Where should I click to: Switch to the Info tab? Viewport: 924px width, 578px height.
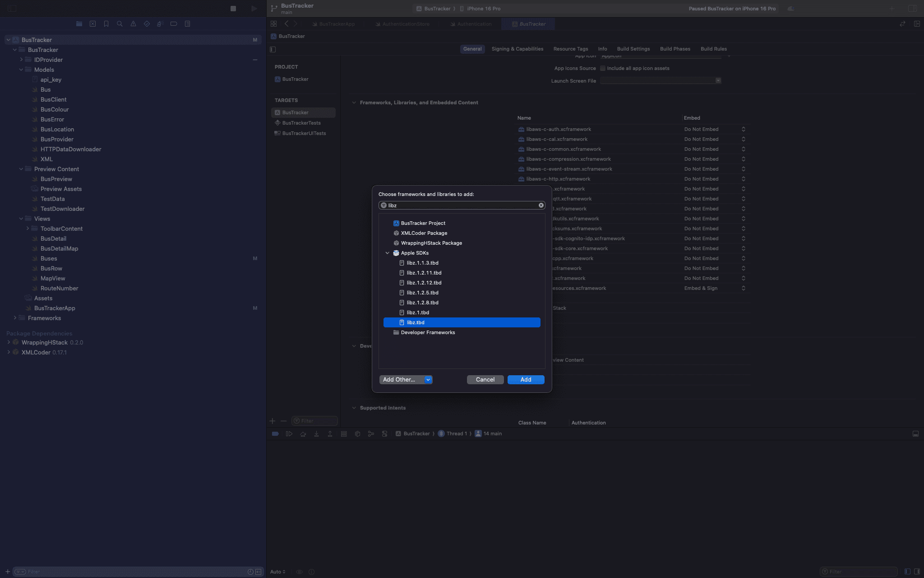click(602, 49)
